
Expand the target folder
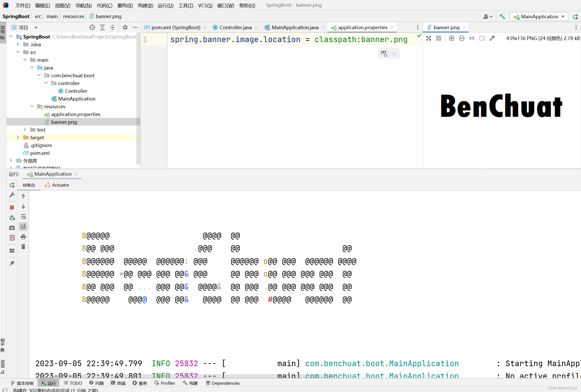click(x=18, y=137)
